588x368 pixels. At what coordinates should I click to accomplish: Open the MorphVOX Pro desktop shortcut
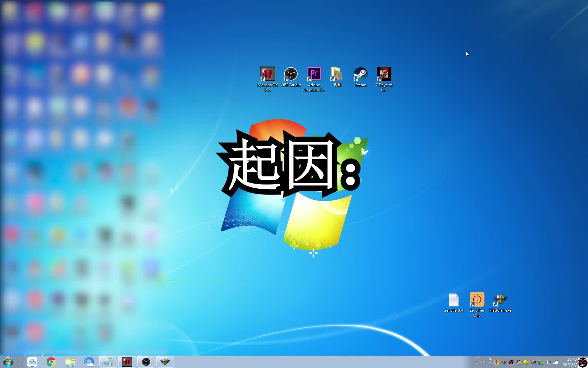tap(267, 79)
